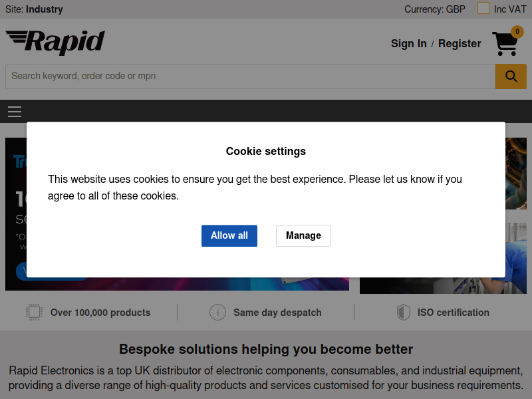Screen dimensions: 532x399
Task: Go to Sign In
Action: tap(408, 44)
